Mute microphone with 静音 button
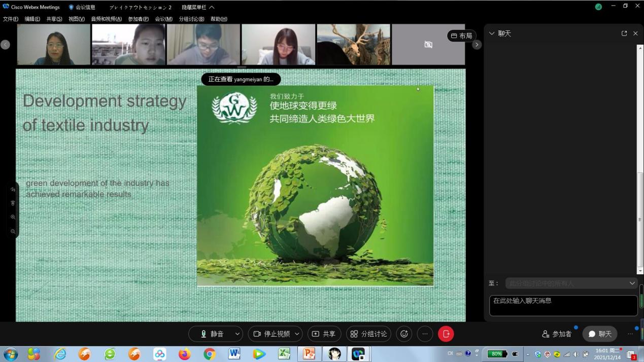Screen dimensions: 644x362 point(212,334)
